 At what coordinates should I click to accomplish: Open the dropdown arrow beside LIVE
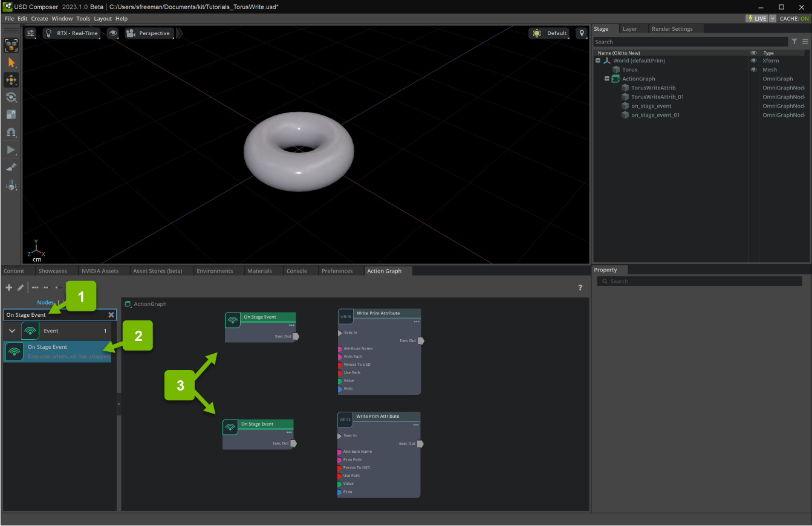[772, 19]
